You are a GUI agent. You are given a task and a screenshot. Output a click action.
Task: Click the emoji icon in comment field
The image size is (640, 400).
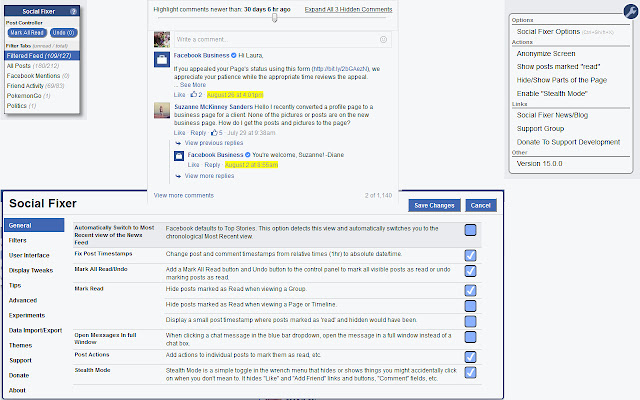(383, 39)
